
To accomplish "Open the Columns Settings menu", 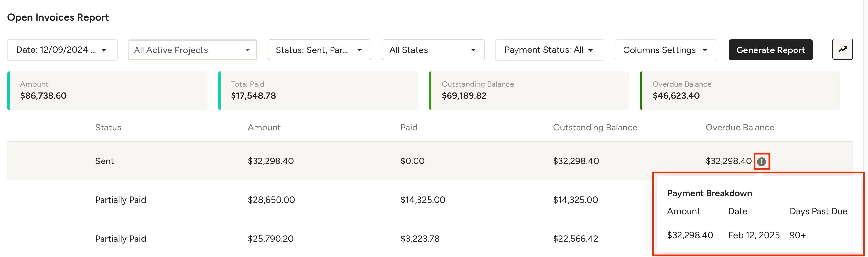I will click(x=666, y=50).
